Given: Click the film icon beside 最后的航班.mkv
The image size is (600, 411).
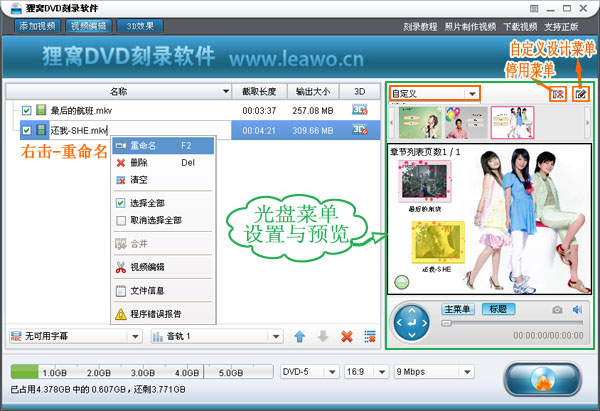Looking at the screenshot, I should (41, 110).
